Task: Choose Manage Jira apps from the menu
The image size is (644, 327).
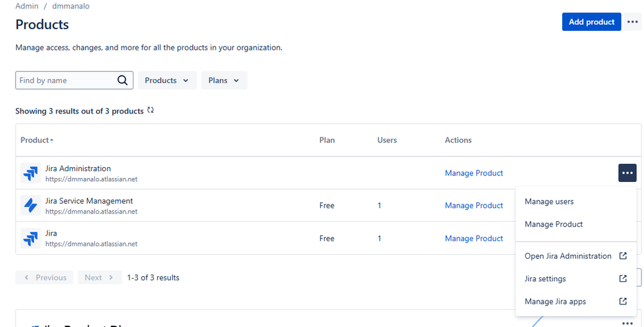Action: (x=576, y=301)
